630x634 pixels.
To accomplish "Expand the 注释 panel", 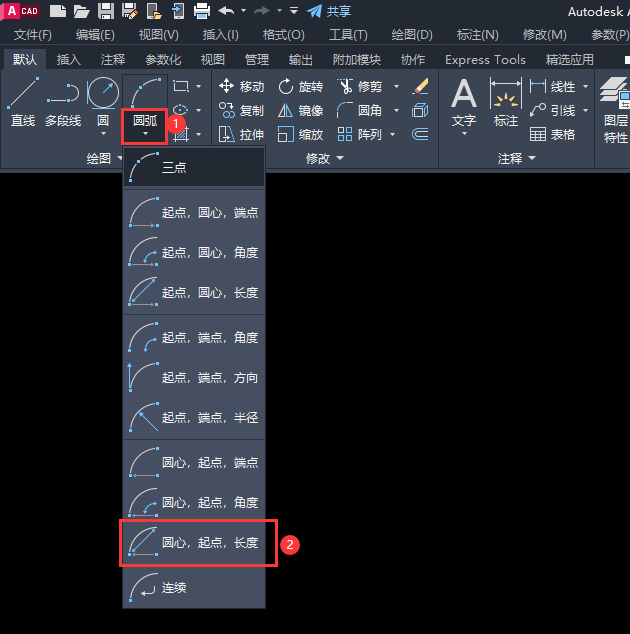I will (x=516, y=158).
